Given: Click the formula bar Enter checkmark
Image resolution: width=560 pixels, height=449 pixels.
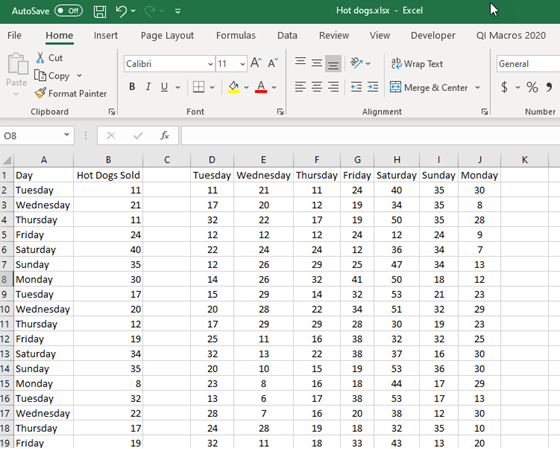Looking at the screenshot, I should (x=138, y=135).
